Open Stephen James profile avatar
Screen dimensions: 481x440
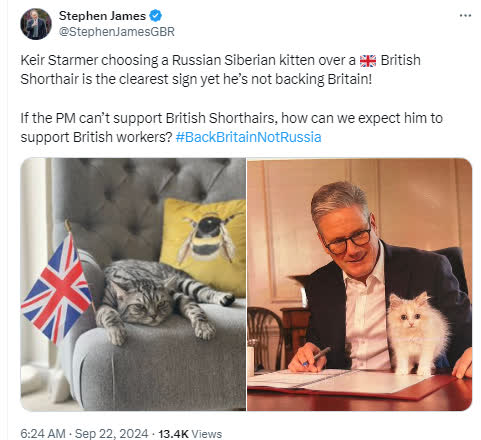click(36, 24)
